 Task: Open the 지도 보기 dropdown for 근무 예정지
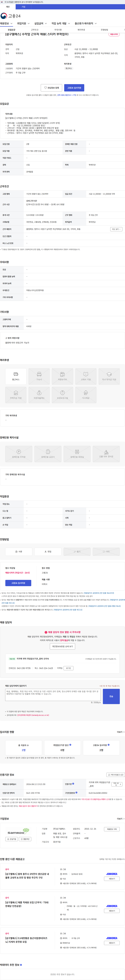116,229
